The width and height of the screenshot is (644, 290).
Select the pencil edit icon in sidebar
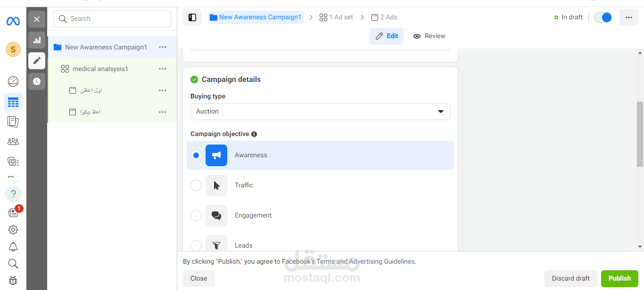click(37, 61)
